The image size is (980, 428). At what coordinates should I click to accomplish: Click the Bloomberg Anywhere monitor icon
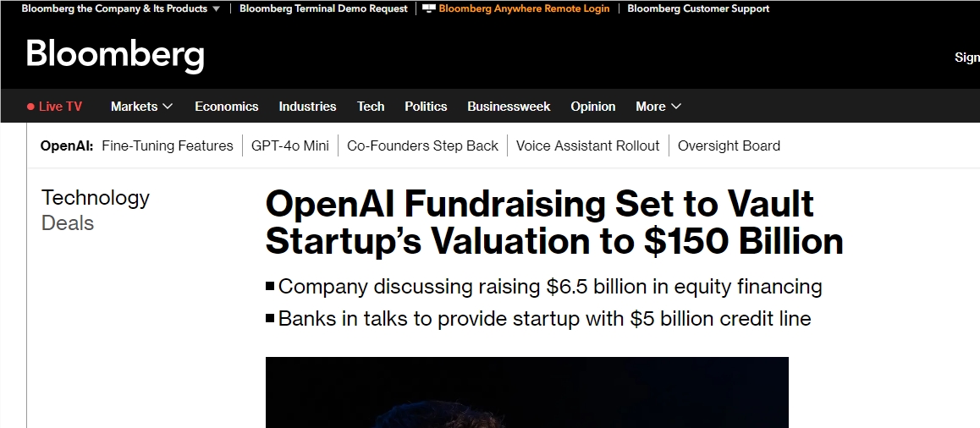(429, 8)
